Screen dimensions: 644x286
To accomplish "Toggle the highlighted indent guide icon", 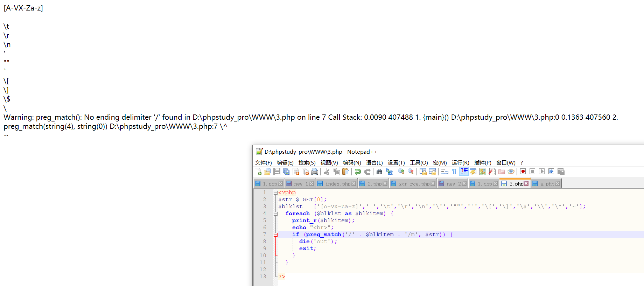I will (464, 172).
